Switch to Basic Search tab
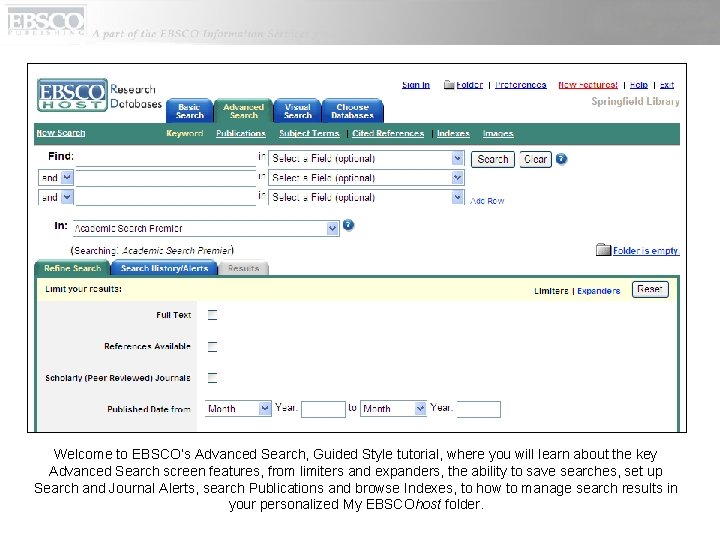The image size is (720, 540). pos(190,111)
